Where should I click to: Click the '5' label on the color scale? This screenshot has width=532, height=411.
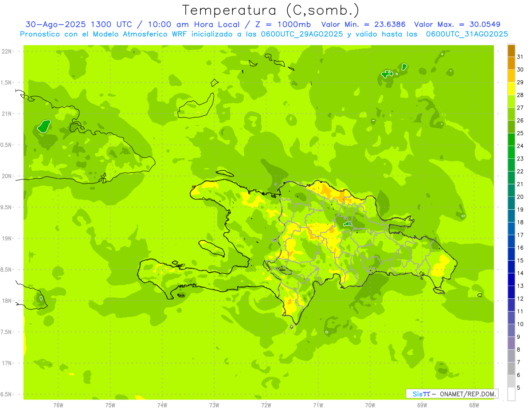[519, 388]
